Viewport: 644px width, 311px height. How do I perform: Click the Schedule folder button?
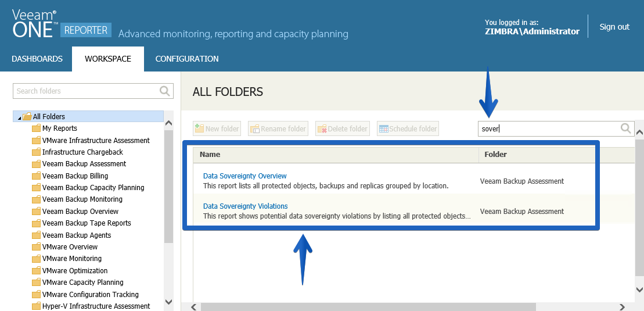(x=408, y=128)
